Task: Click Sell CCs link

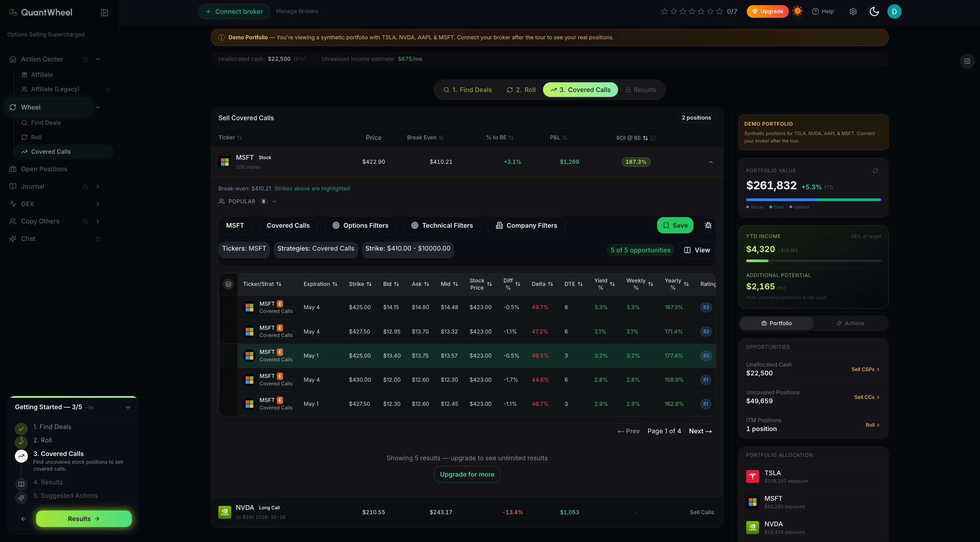Action: (x=867, y=397)
